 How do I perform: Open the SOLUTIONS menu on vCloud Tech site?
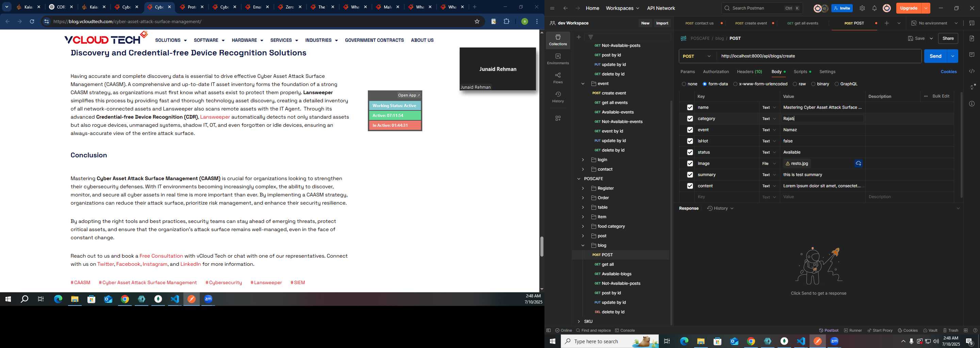tap(171, 40)
